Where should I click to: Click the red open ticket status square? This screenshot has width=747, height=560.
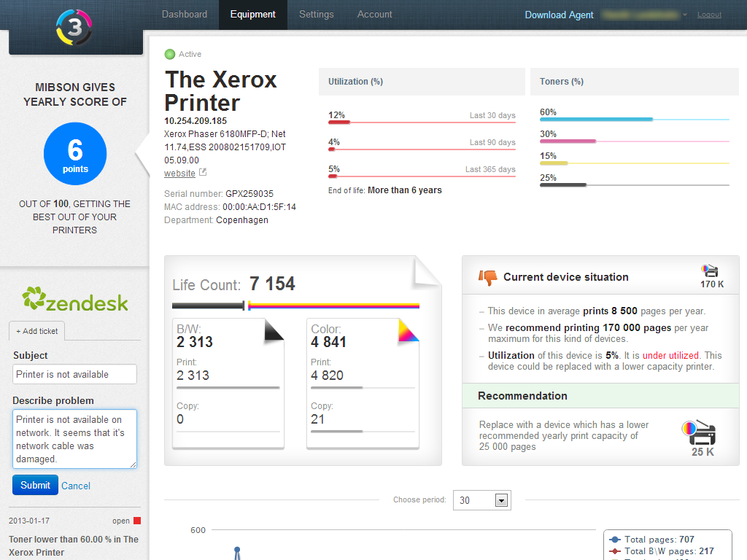click(136, 521)
